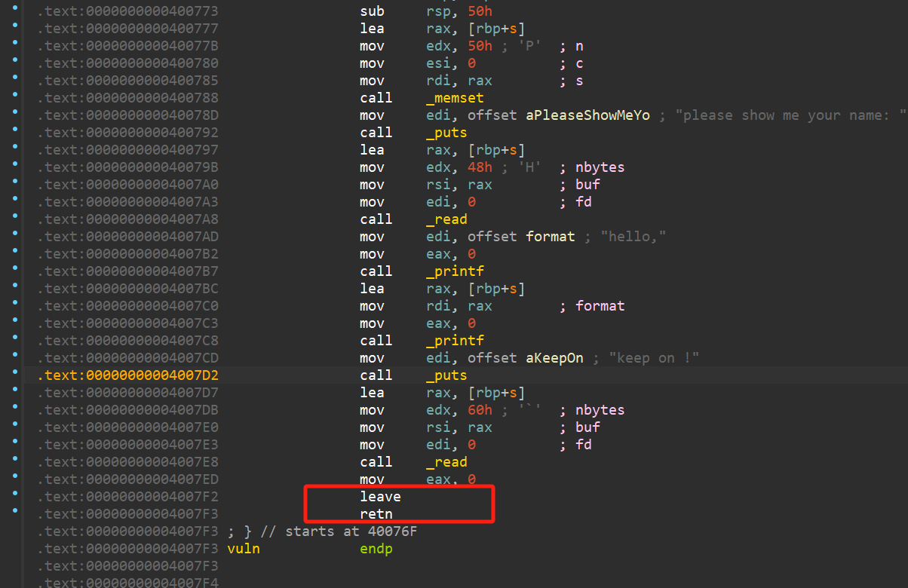Select the highlighted address .text:00000000004007D2
The width and height of the screenshot is (908, 588).
point(128,375)
